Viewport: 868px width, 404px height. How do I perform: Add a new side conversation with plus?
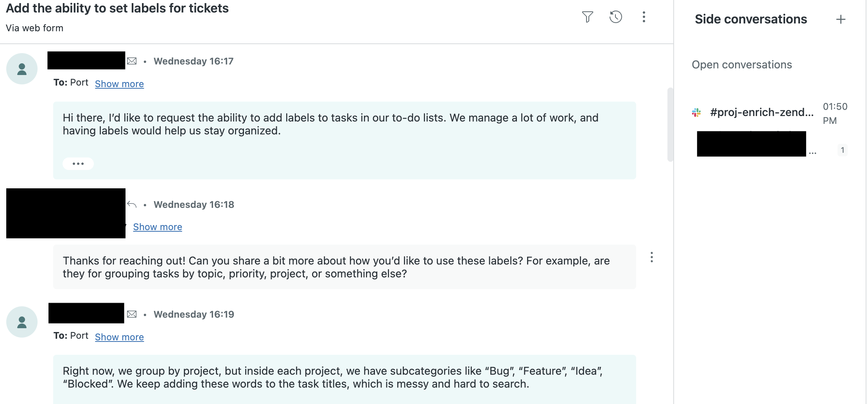(x=841, y=20)
